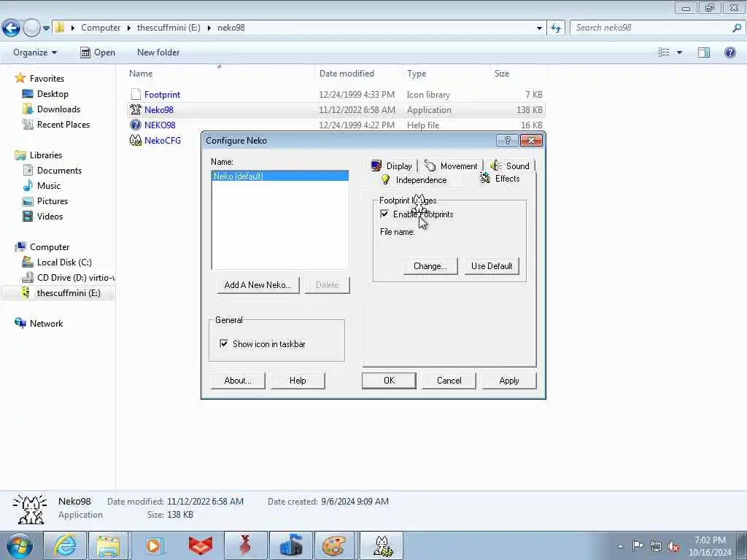
Task: Switch to the Movement tab
Action: pos(451,166)
